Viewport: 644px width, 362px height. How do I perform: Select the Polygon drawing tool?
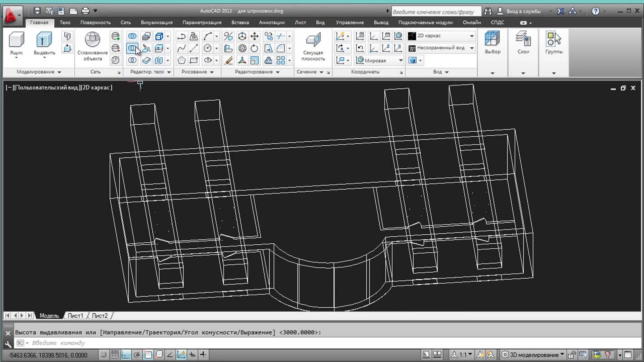coord(181,60)
